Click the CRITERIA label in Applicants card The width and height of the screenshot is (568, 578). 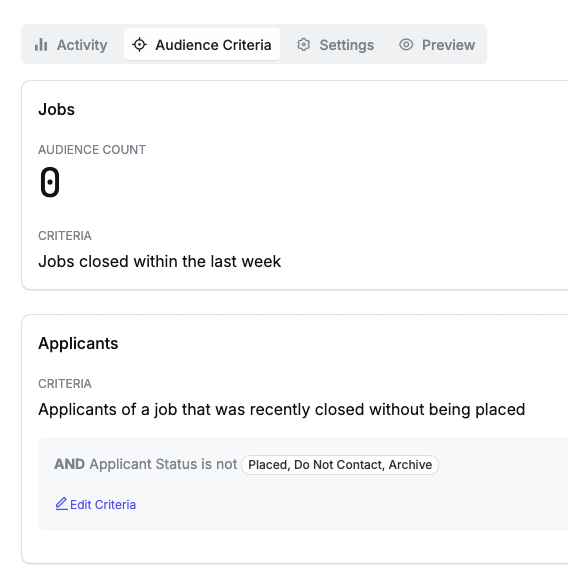click(65, 384)
